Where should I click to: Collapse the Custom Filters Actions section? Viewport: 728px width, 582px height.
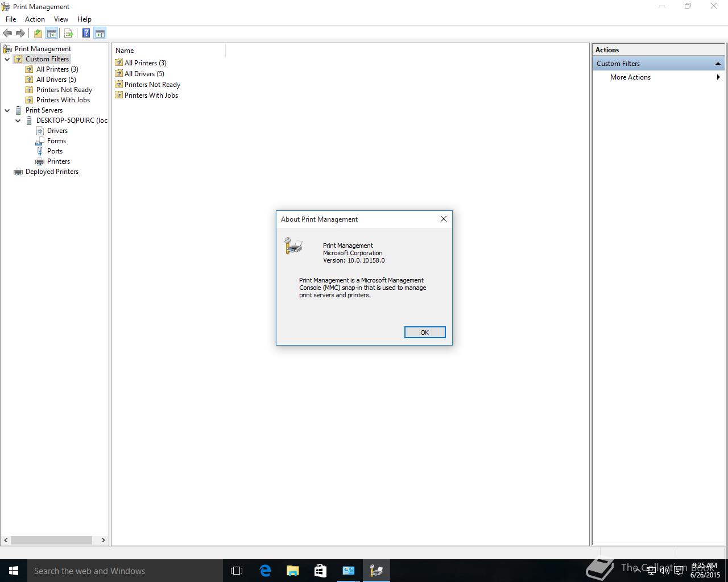(x=718, y=64)
